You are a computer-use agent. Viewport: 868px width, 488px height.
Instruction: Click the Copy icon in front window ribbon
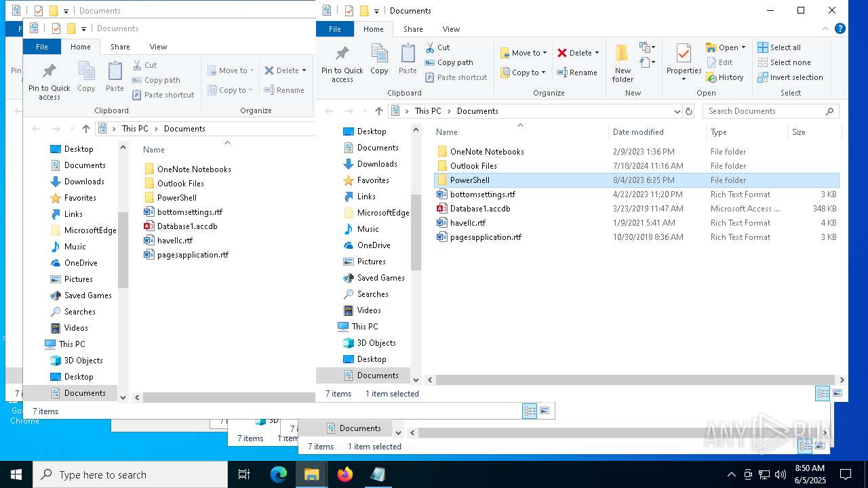[x=379, y=59]
